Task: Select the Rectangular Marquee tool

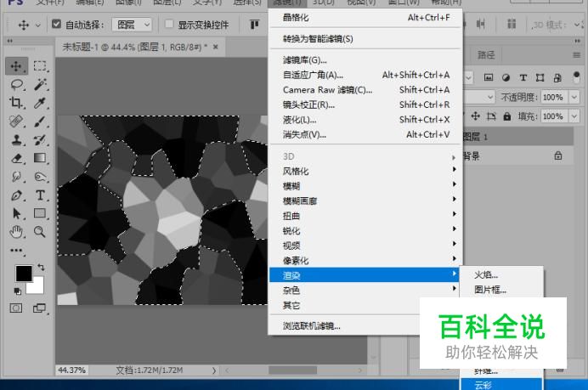Action: click(40, 66)
